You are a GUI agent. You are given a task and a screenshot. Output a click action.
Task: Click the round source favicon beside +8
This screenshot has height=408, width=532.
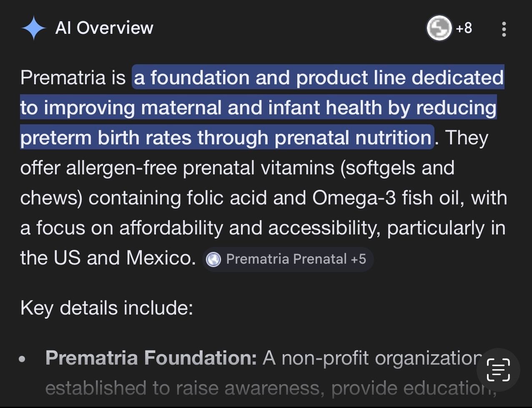(439, 28)
